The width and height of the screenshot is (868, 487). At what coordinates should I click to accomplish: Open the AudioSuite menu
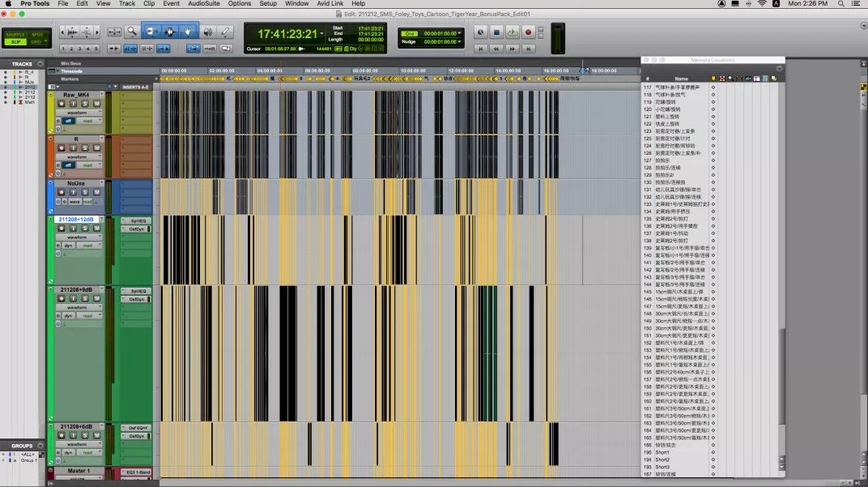coord(203,4)
